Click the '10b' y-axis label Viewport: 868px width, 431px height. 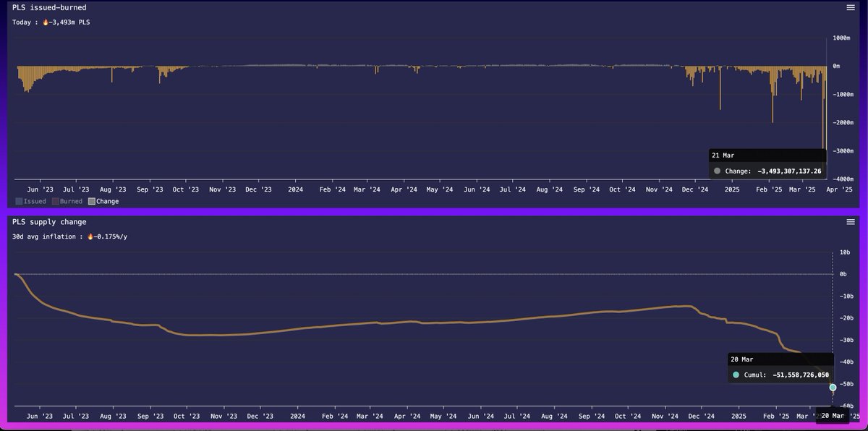843,252
